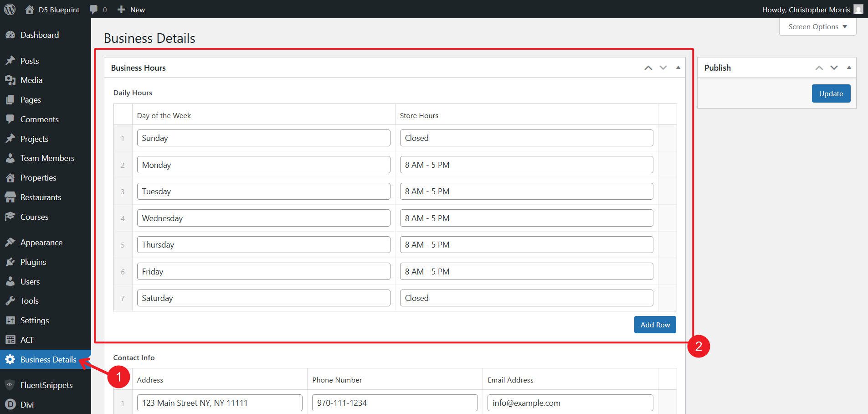The width and height of the screenshot is (868, 414).
Task: Open the Properties section in sidebar
Action: [38, 177]
